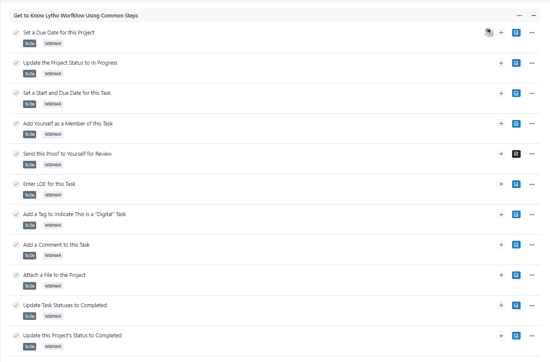Open the blue task icon for 'Attach a File'

pos(516,275)
